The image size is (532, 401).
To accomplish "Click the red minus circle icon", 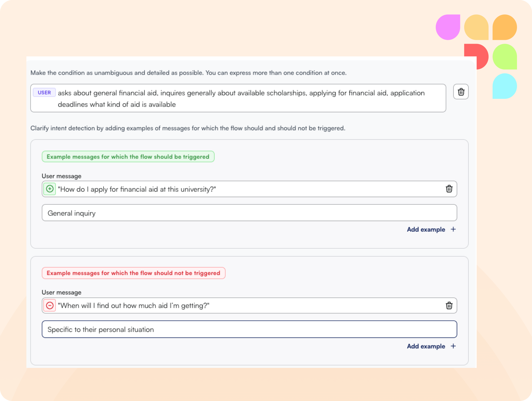I will (50, 306).
